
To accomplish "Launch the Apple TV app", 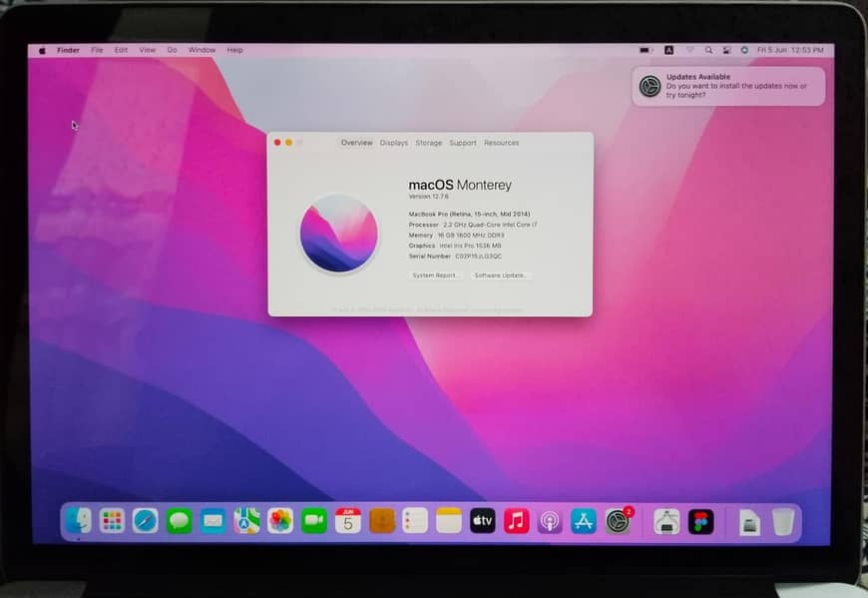I will pyautogui.click(x=483, y=521).
